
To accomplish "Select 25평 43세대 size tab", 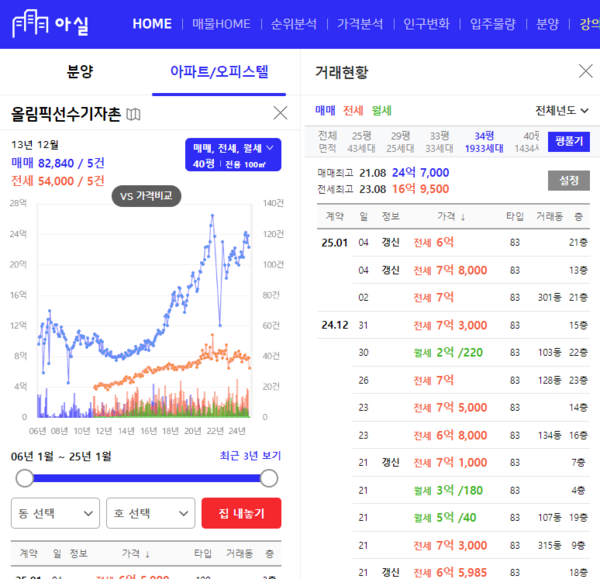I will click(361, 142).
